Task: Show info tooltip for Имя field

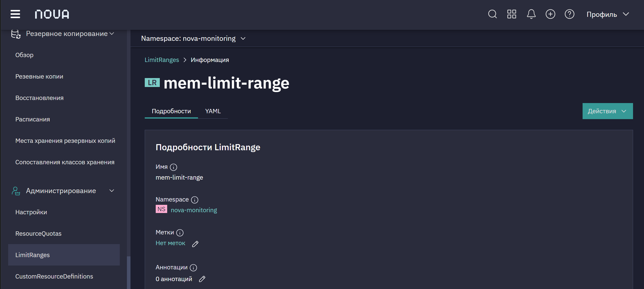Action: click(174, 167)
